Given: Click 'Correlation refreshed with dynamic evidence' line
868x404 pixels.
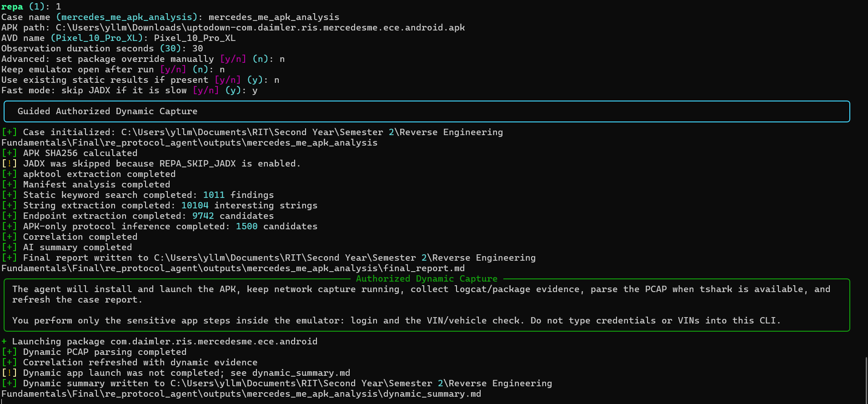Looking at the screenshot, I should point(130,363).
